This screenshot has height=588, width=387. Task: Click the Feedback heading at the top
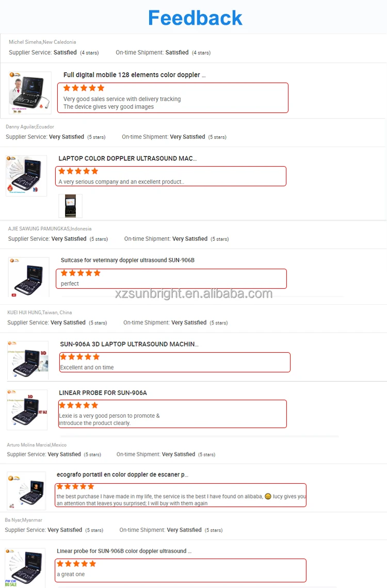tap(195, 18)
